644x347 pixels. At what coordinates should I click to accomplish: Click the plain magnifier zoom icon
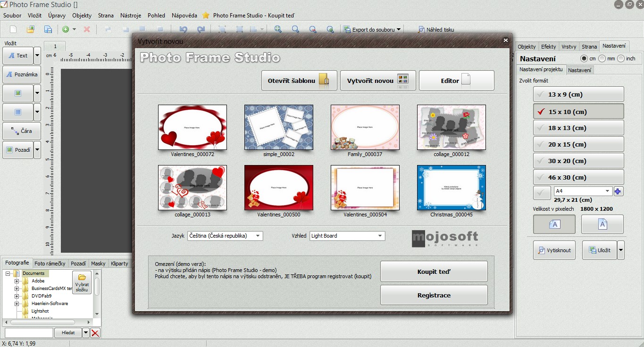click(x=295, y=29)
